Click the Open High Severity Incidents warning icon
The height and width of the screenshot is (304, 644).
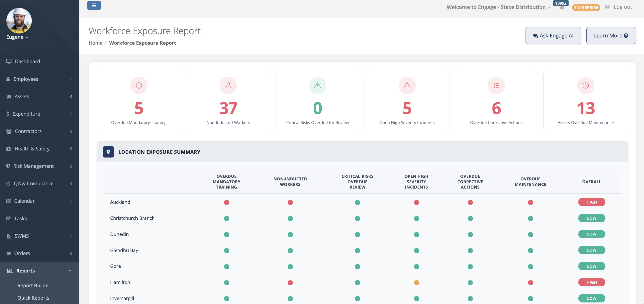coord(407,85)
